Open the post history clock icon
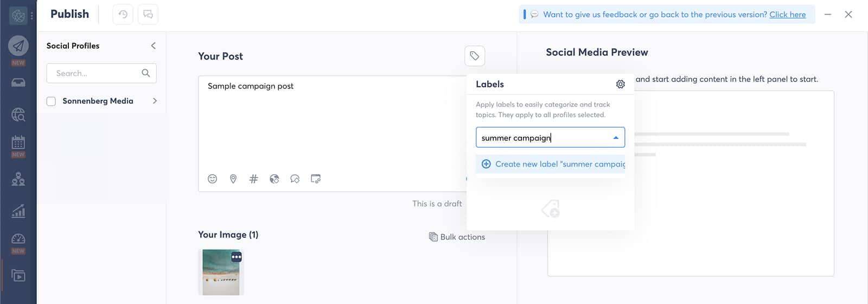The width and height of the screenshot is (868, 304). pyautogui.click(x=123, y=15)
